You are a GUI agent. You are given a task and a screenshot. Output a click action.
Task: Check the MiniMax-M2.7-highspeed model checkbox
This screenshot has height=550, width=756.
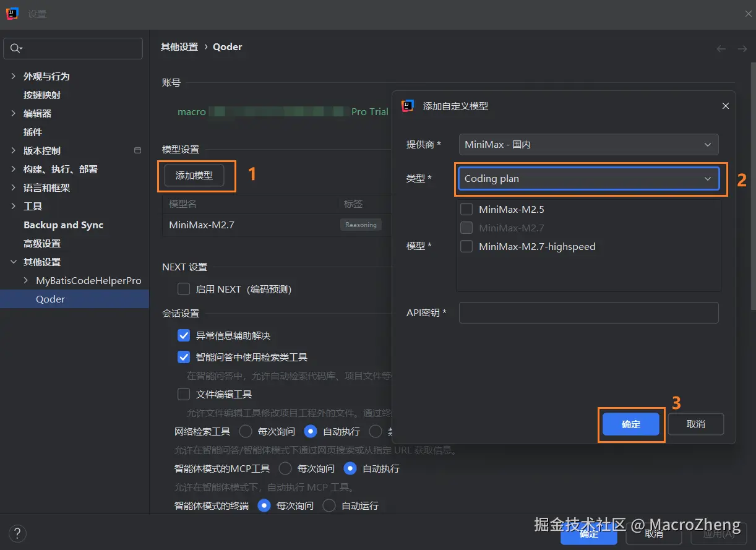point(466,246)
